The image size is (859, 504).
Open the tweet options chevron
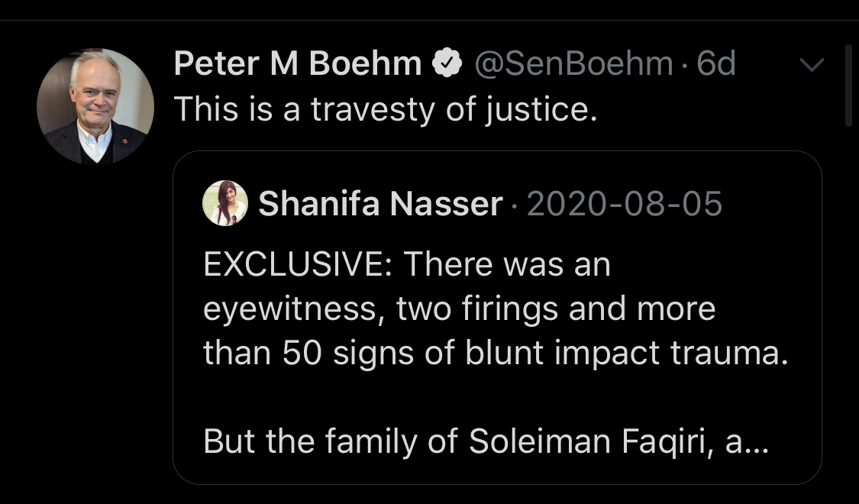[x=812, y=66]
